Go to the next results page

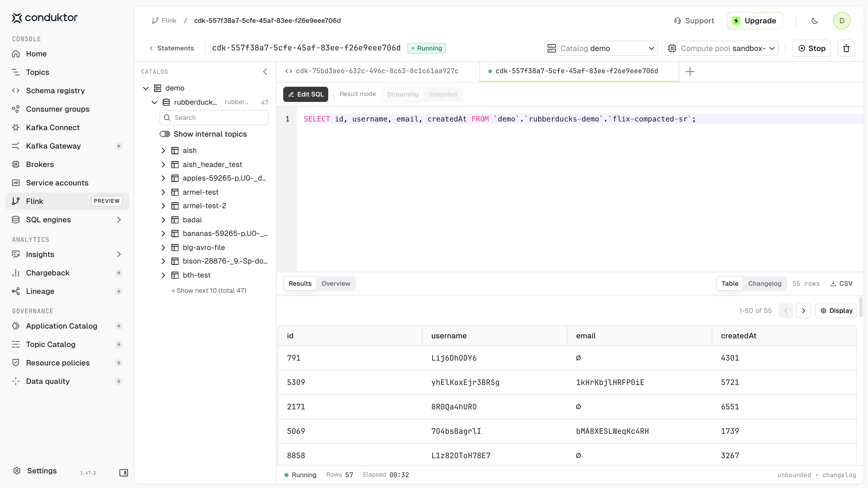(803, 310)
